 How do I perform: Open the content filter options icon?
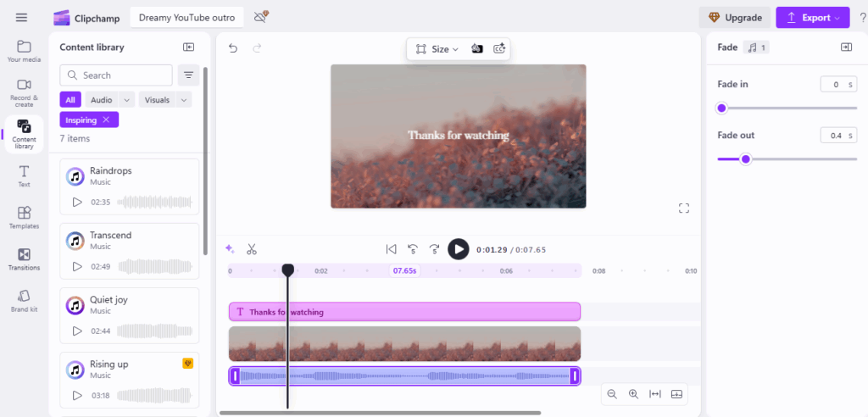pos(188,75)
